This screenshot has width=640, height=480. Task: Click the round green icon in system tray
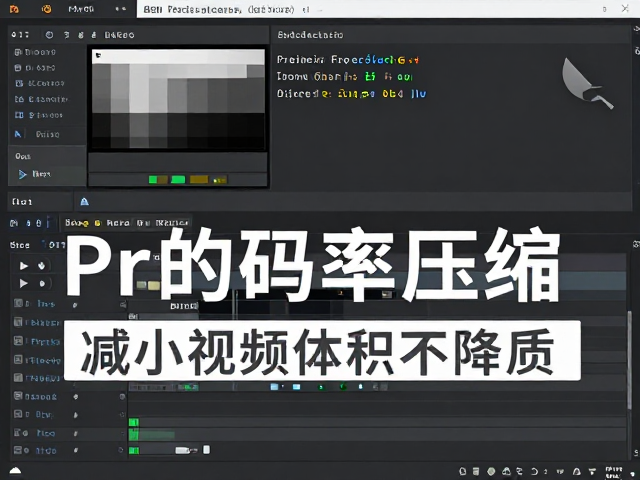tap(491, 471)
